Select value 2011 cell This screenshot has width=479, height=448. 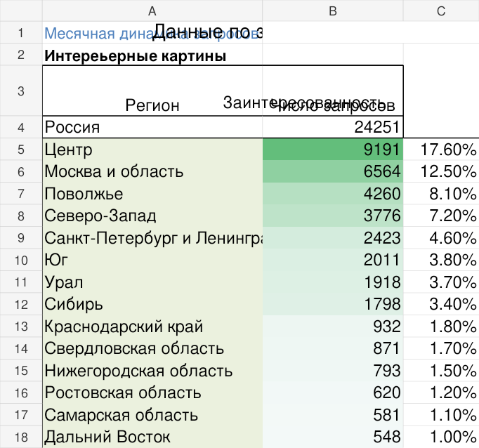pyautogui.click(x=333, y=260)
